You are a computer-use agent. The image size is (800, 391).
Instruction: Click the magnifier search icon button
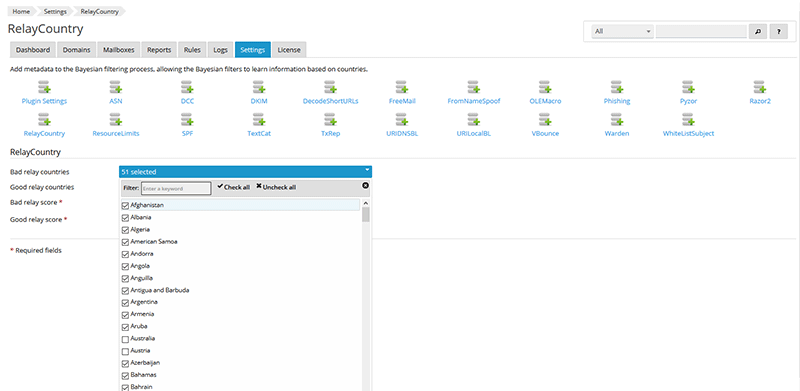click(758, 31)
